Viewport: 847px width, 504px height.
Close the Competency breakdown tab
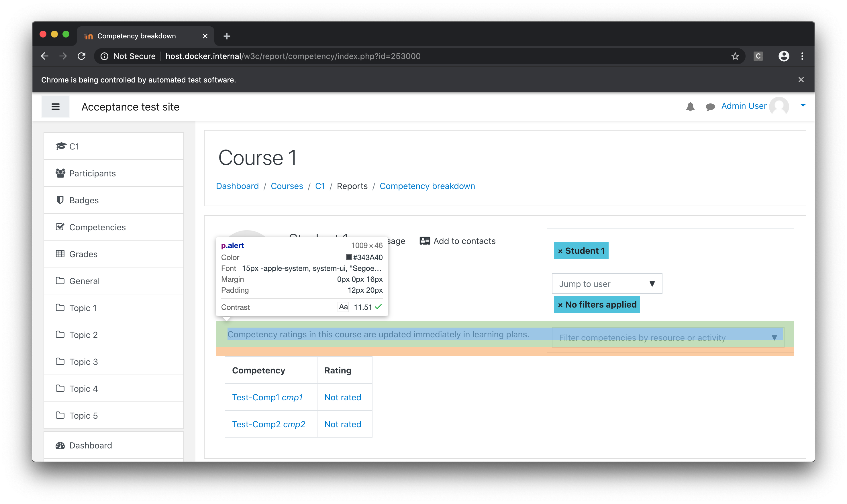[x=205, y=36]
